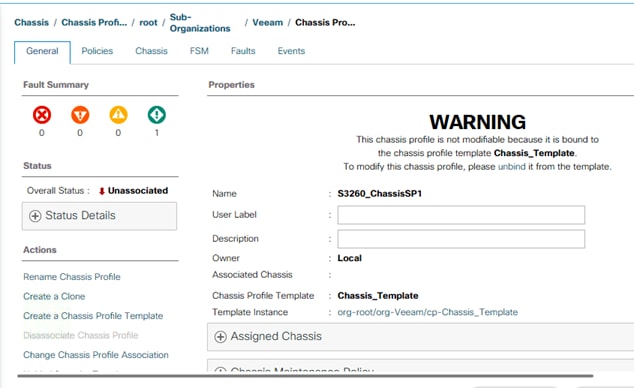Click the Chassis_Template value text
This screenshot has height=388, width=634.
378,296
